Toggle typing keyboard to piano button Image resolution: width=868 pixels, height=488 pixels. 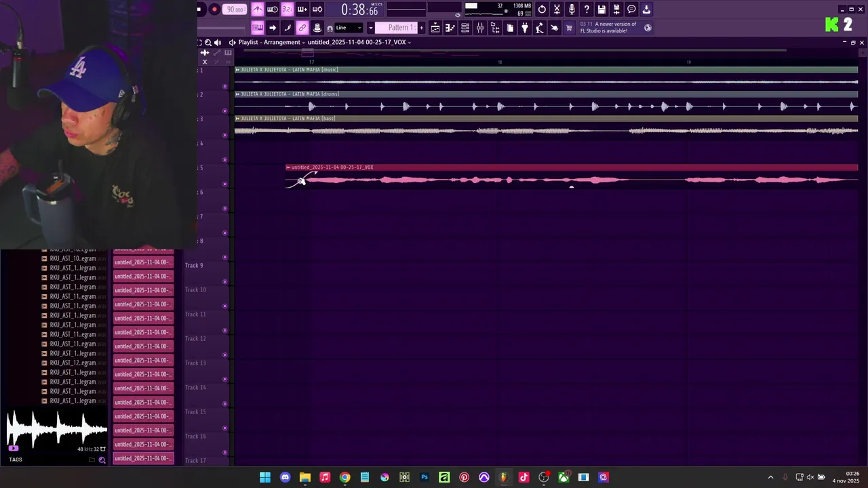(x=258, y=28)
